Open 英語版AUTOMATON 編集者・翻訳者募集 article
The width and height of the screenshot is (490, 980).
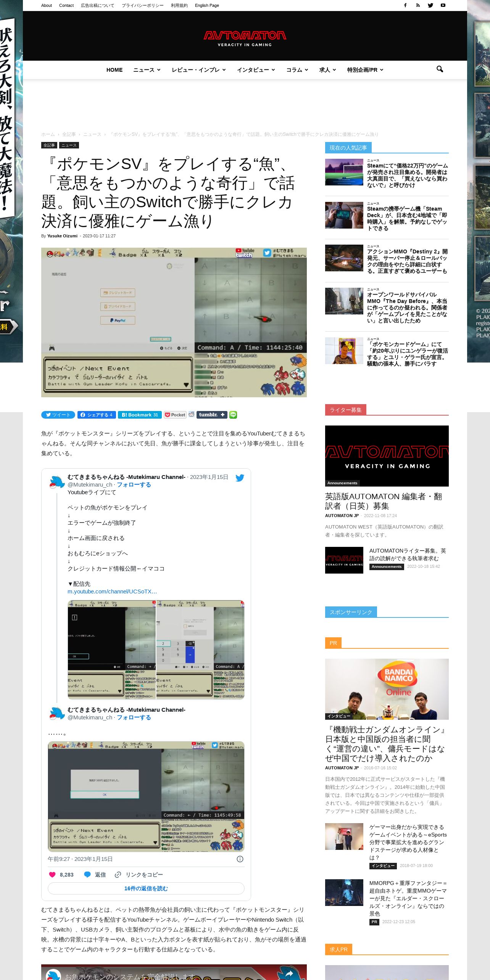pos(384,501)
